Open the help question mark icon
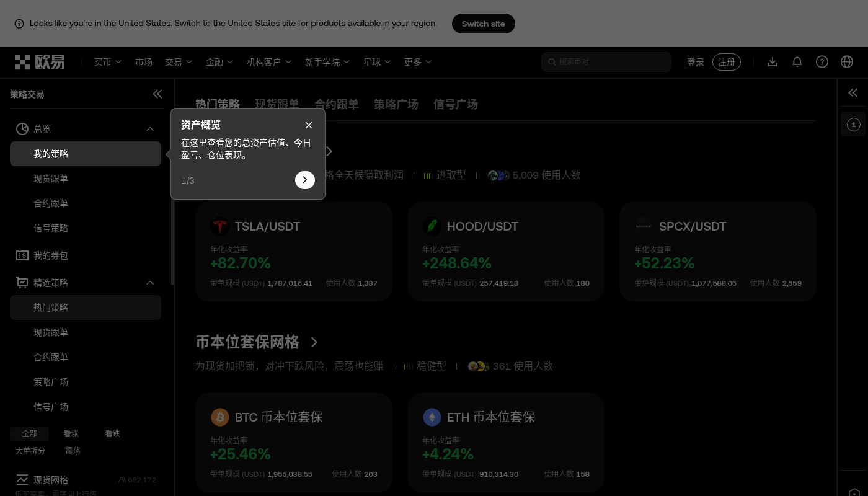Viewport: 868px width, 496px height. tap(822, 62)
